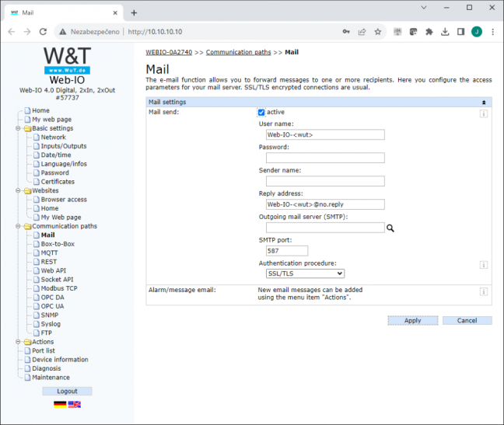504x425 pixels.
Task: Click the Sender name field
Action: pyautogui.click(x=325, y=181)
